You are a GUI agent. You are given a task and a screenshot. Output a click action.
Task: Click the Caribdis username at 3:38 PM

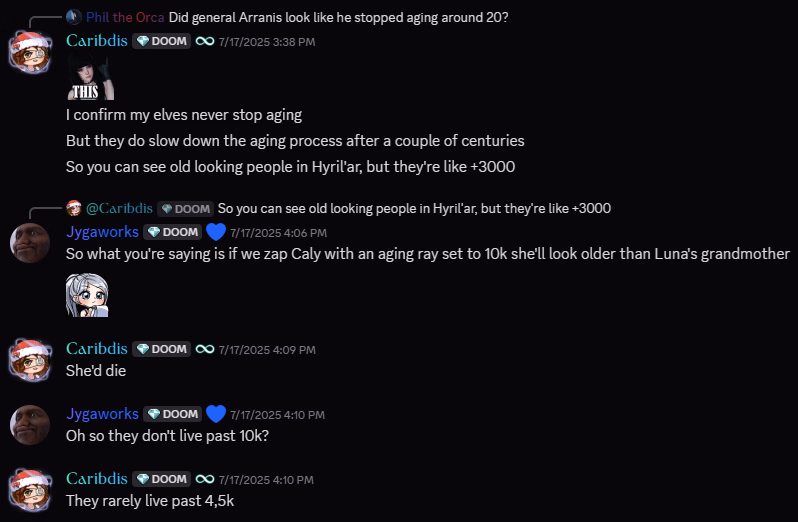[x=96, y=41]
